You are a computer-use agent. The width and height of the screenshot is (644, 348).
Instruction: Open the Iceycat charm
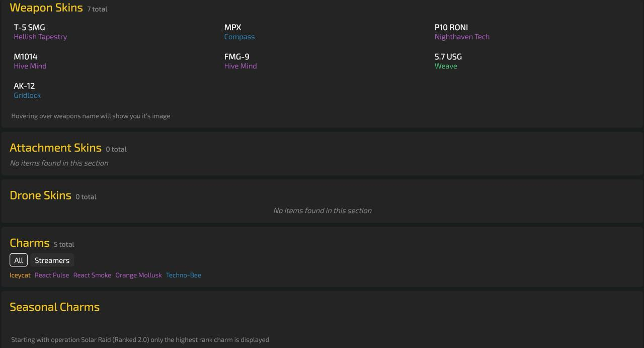click(x=20, y=275)
